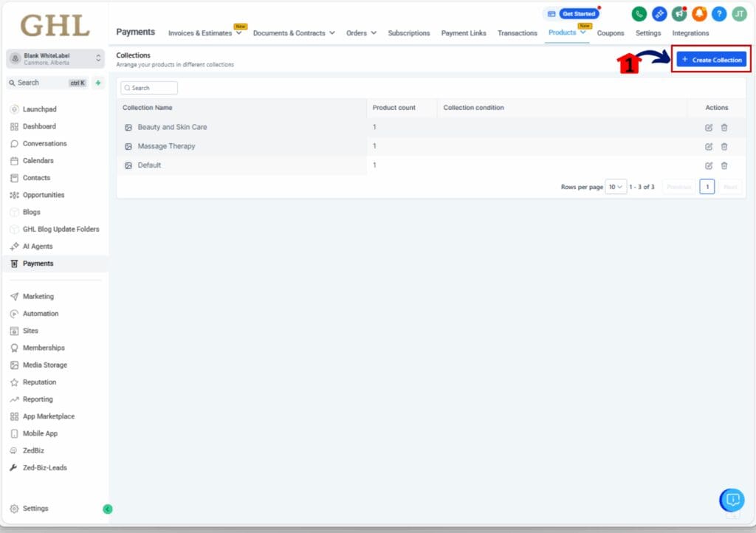Open the Calendars section

39,160
